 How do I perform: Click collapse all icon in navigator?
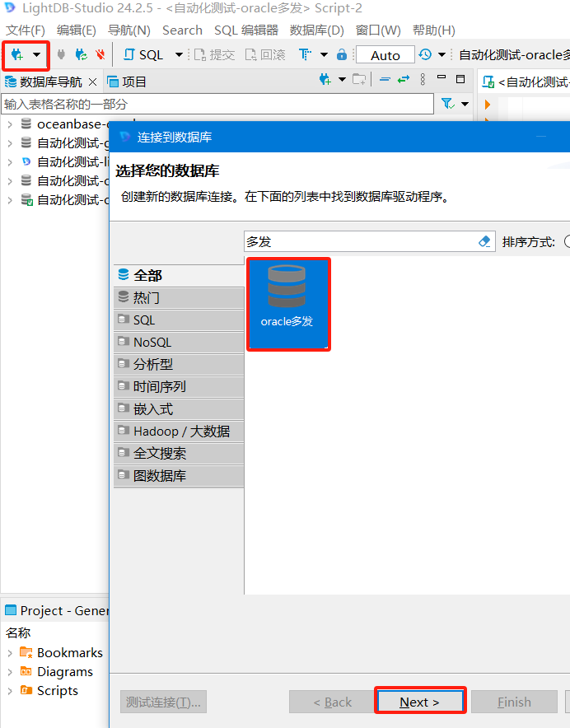point(385,79)
